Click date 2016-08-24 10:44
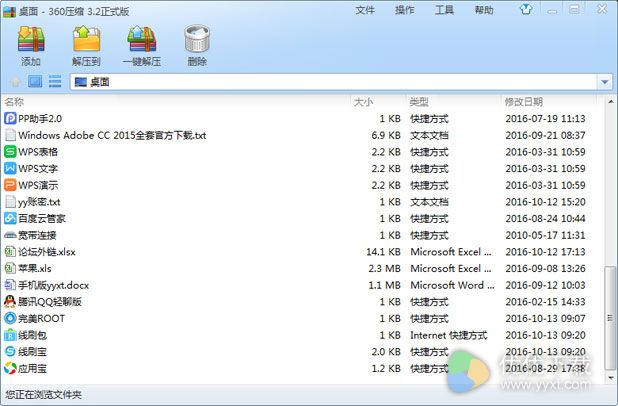 point(545,219)
